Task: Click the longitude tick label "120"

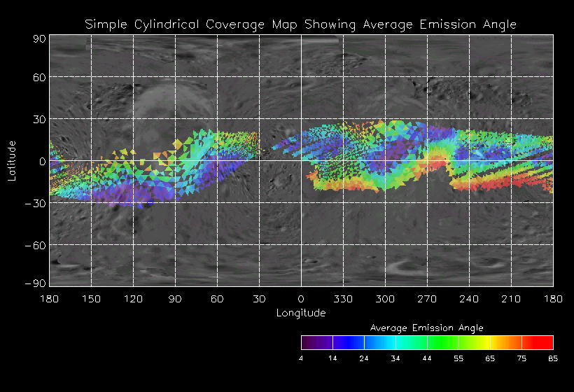Action: tap(133, 299)
